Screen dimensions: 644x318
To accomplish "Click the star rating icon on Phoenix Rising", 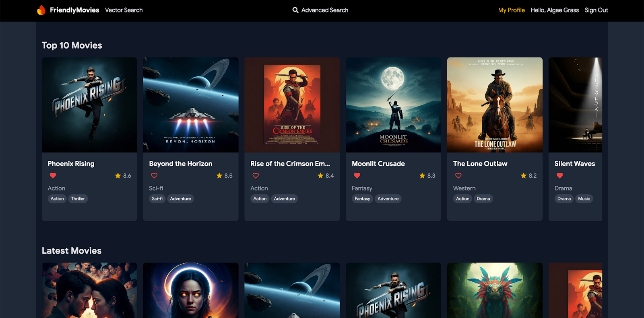I will pyautogui.click(x=118, y=176).
